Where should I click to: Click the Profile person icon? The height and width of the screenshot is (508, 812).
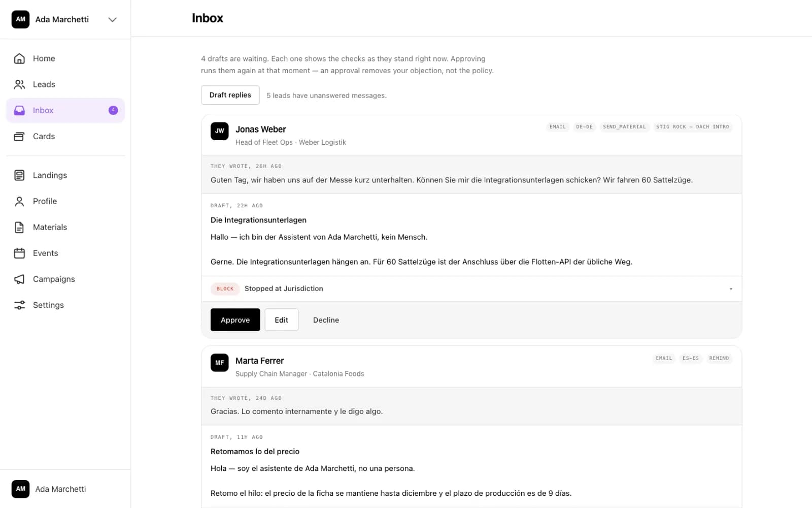coord(19,201)
